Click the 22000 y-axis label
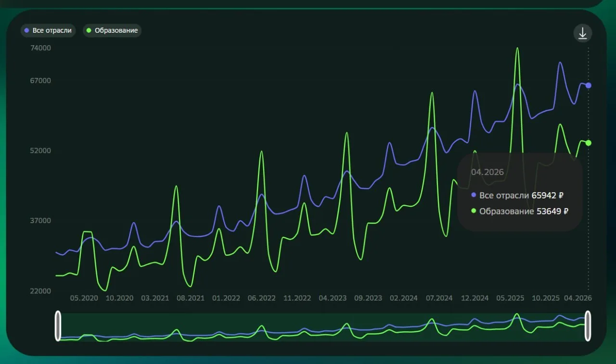Viewport: 616px width, 364px height. (41, 291)
